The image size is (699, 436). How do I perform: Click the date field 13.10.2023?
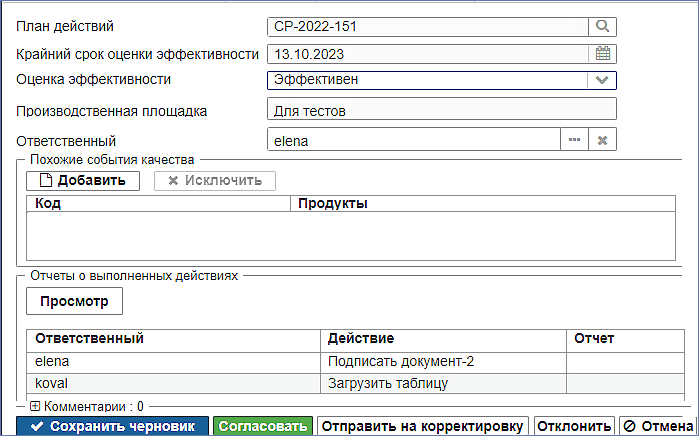click(428, 54)
